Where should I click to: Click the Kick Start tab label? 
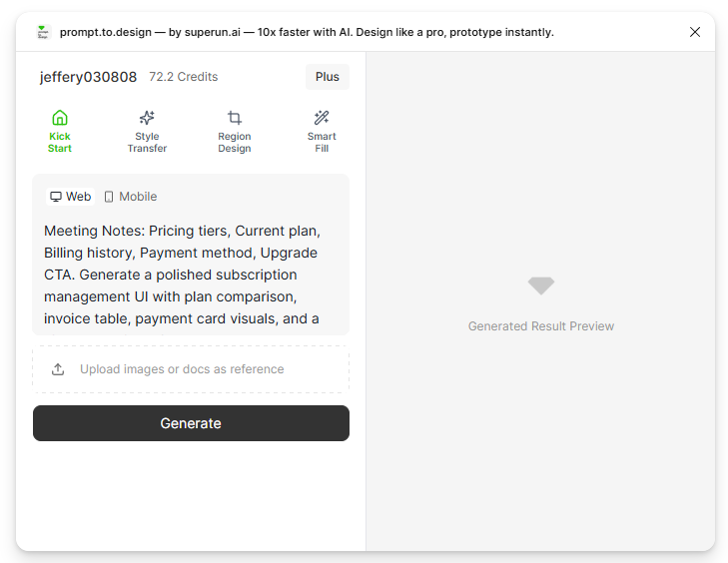click(x=60, y=143)
